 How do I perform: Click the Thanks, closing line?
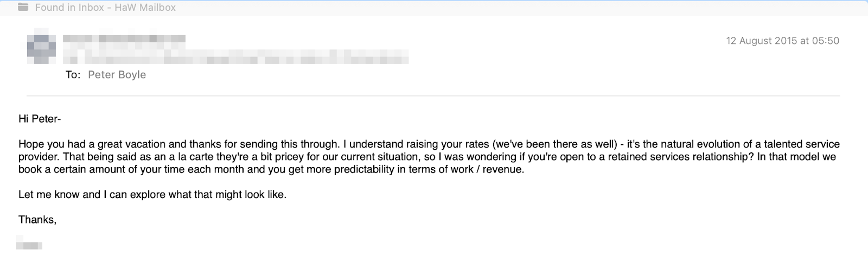[x=37, y=220]
